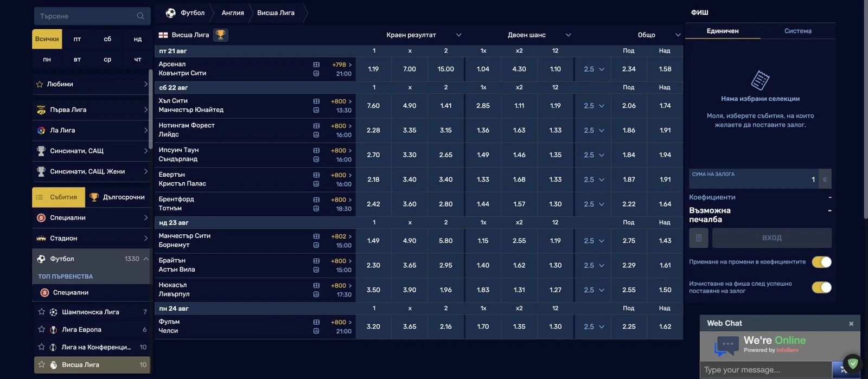Click the star icon beside Лига Европа
Screen dimensions: 868x379
coord(41,329)
